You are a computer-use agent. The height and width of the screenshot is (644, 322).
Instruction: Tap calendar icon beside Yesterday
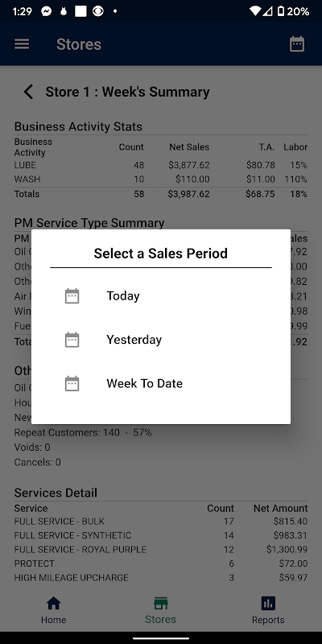[x=72, y=340]
